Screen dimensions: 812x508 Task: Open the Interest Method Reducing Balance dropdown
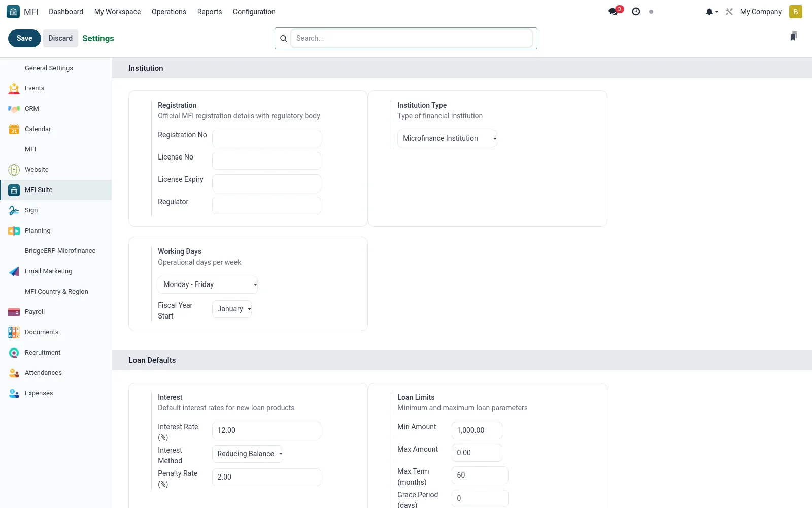pyautogui.click(x=248, y=454)
